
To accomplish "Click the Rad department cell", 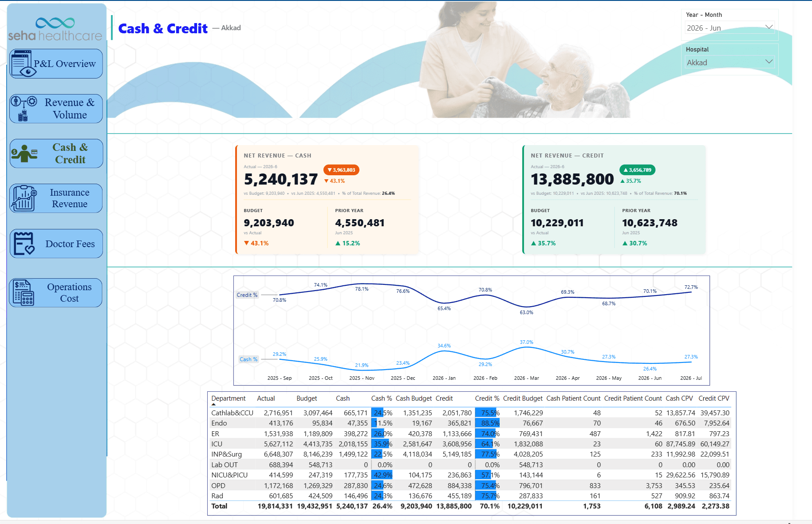I will click(217, 496).
